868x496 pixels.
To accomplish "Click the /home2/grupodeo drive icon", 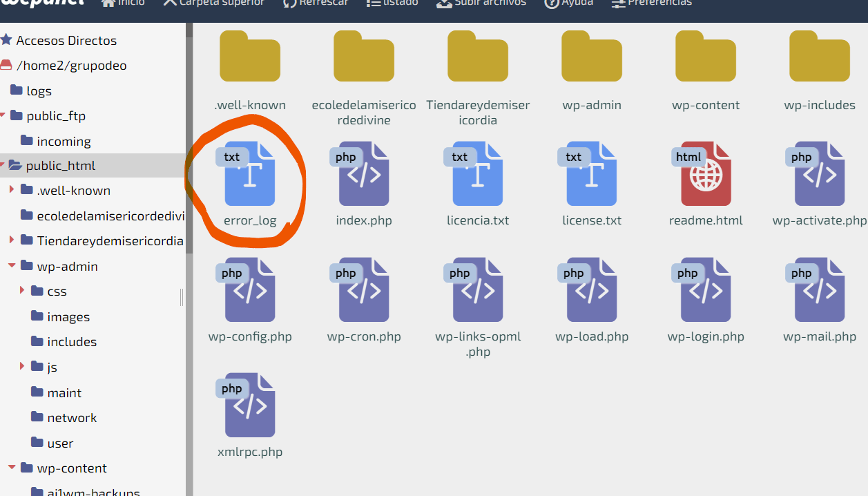I will pyautogui.click(x=6, y=66).
